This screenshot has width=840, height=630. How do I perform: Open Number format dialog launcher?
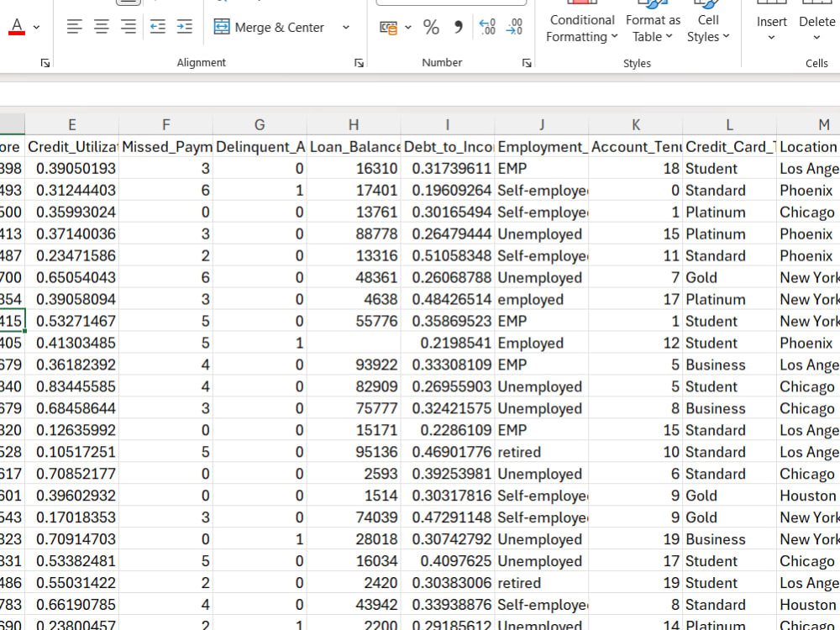coord(527,63)
